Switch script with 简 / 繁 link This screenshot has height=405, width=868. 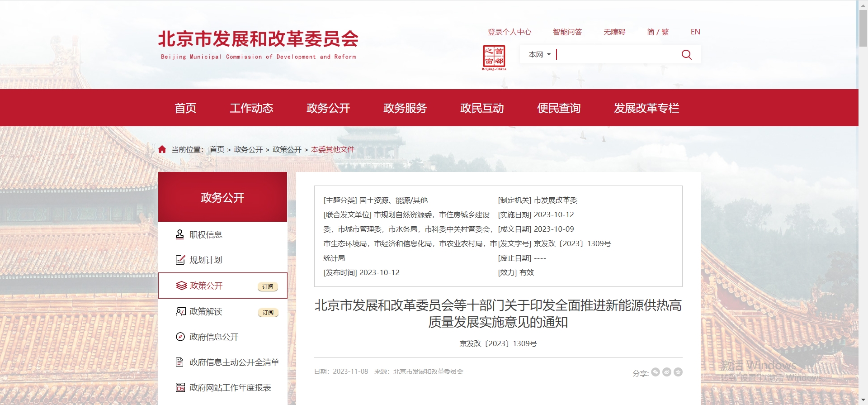pos(658,32)
